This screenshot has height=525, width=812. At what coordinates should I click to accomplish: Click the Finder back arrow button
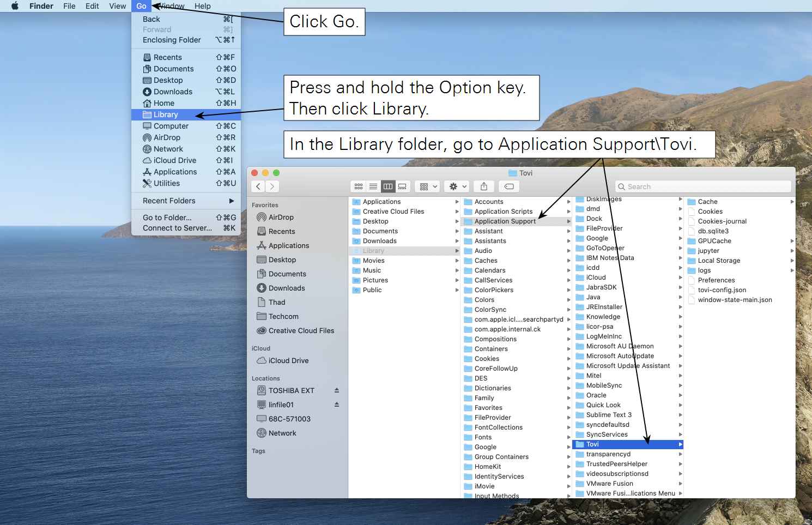(x=258, y=186)
